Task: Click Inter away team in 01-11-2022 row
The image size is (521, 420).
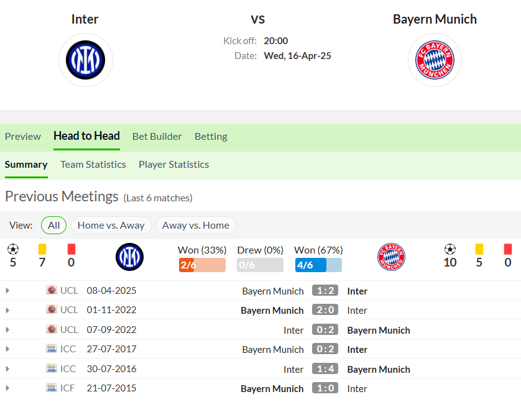Action: point(357,311)
